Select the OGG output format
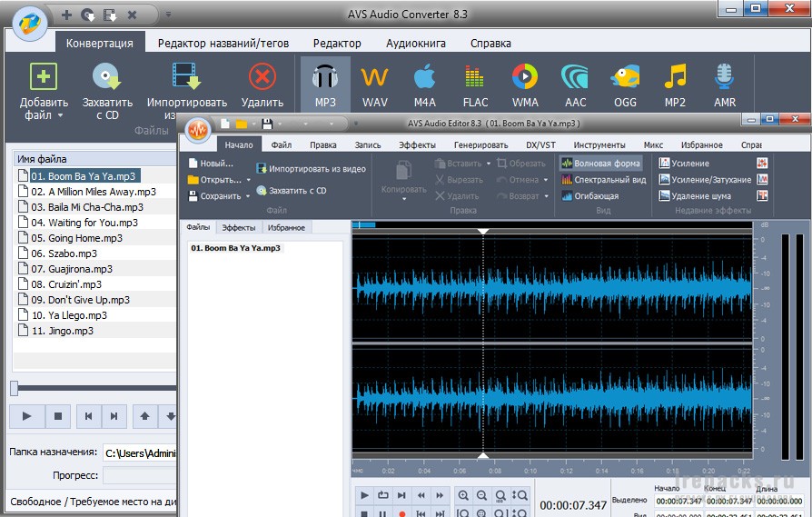The image size is (812, 517). 625,84
